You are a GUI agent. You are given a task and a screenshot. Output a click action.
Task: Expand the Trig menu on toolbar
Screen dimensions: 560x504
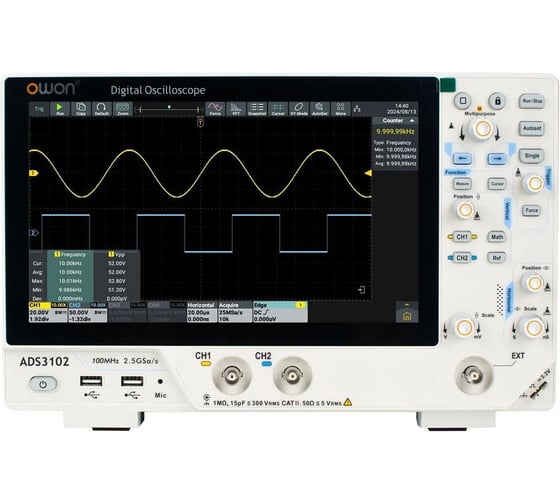tap(39, 109)
